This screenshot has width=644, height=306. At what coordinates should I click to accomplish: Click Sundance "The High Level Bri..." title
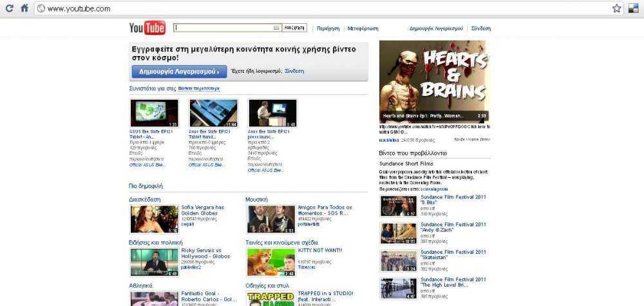tap(453, 282)
